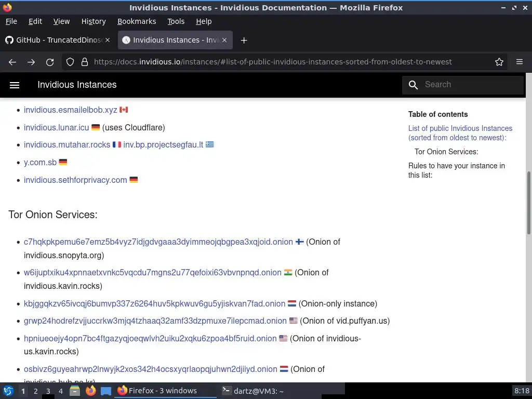Click the taskbar clock showing 8:18
The image size is (532, 399).
522,391
